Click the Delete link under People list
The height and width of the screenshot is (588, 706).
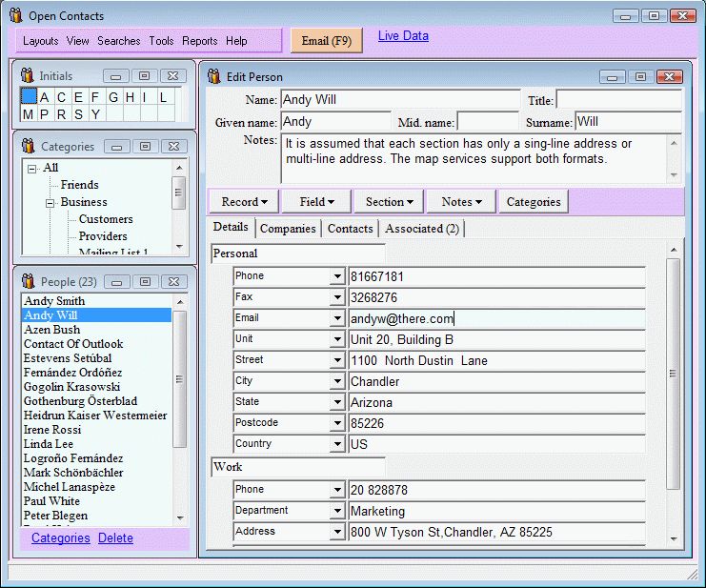(115, 538)
